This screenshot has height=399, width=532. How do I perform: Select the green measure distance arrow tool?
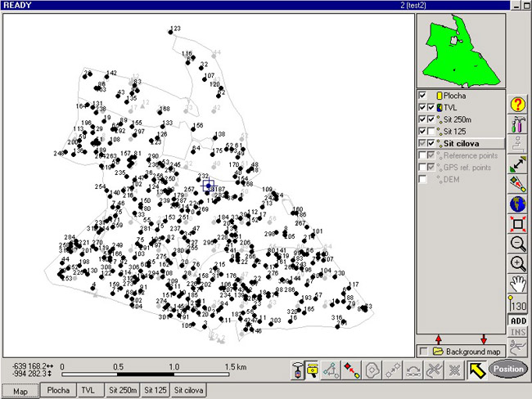coord(517,164)
